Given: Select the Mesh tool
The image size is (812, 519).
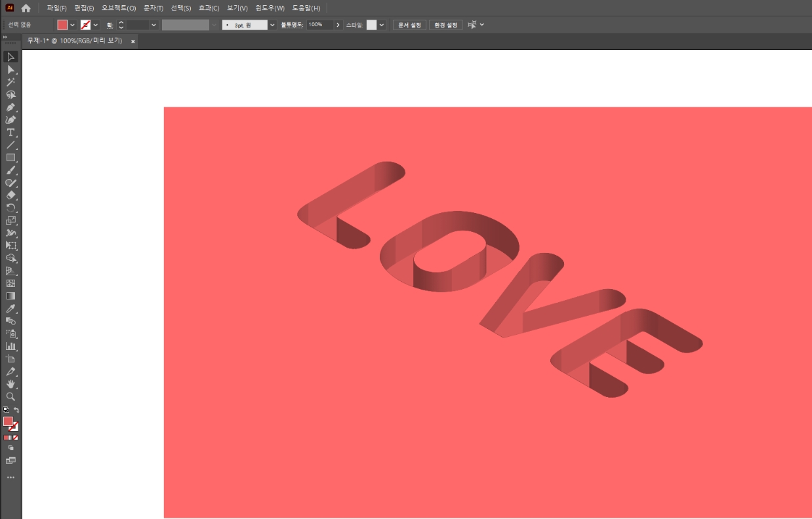Looking at the screenshot, I should click(10, 284).
